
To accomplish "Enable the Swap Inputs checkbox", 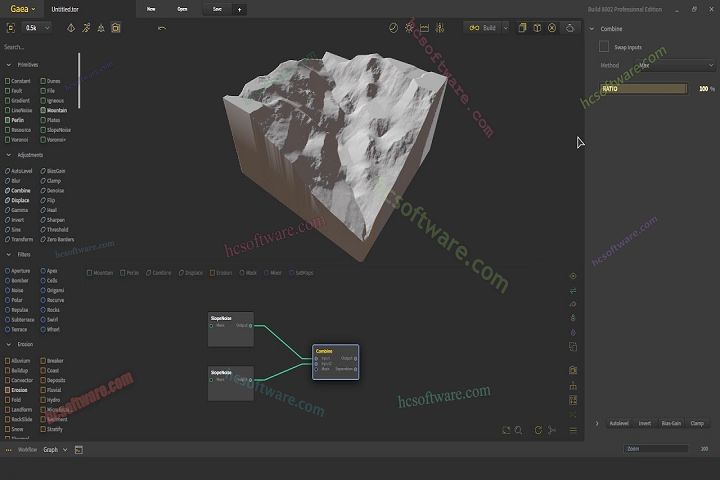I will tap(604, 46).
